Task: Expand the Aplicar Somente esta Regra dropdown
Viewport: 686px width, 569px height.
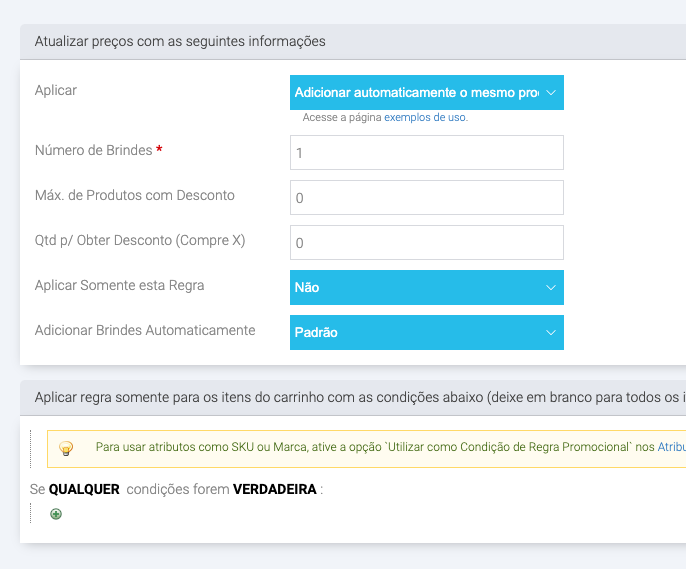Action: point(426,287)
